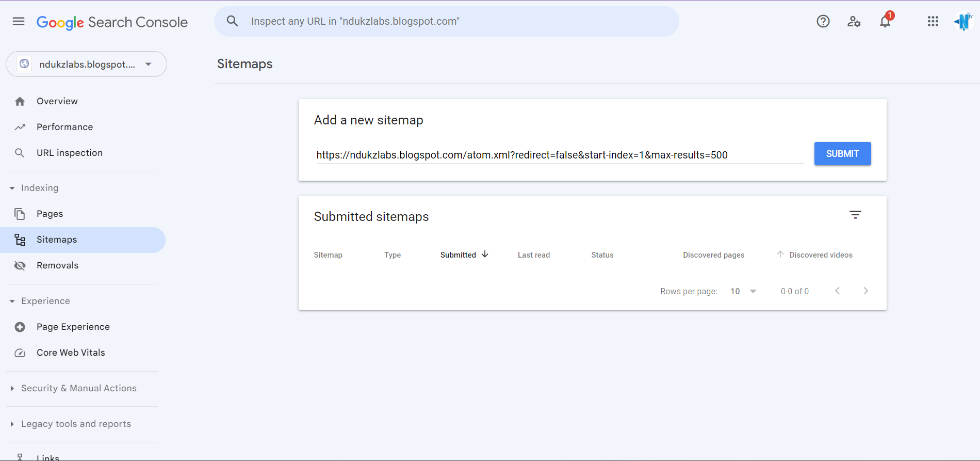Image resolution: width=980 pixels, height=461 pixels.
Task: Click the sitemap URL input field
Action: [560, 155]
